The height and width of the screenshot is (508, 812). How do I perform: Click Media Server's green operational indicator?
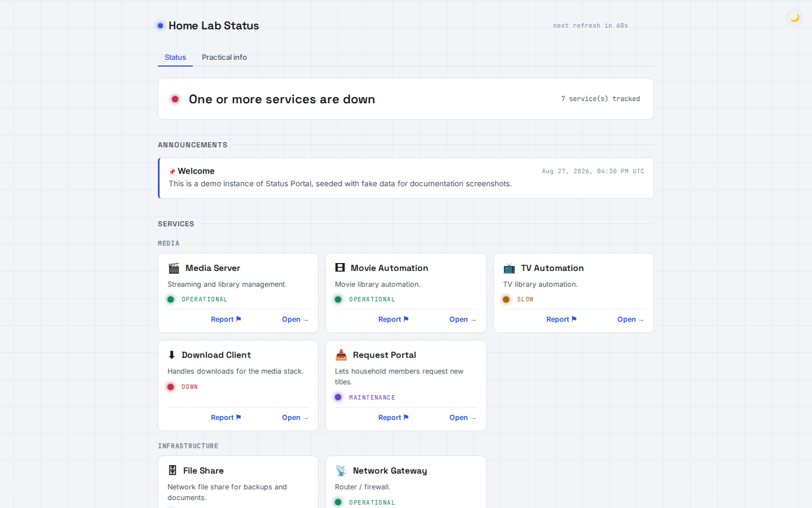(171, 299)
